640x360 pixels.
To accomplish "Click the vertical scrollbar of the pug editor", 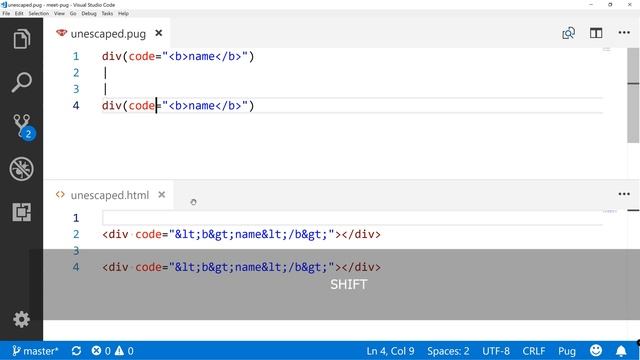I will point(633,95).
